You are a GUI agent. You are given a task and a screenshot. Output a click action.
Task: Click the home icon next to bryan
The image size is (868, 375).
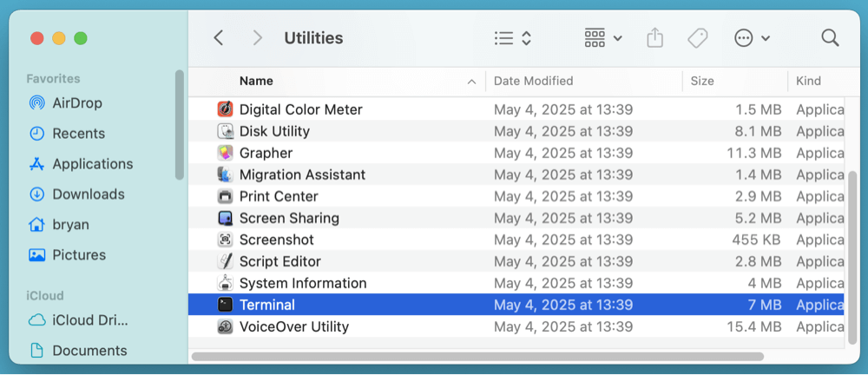click(x=36, y=225)
